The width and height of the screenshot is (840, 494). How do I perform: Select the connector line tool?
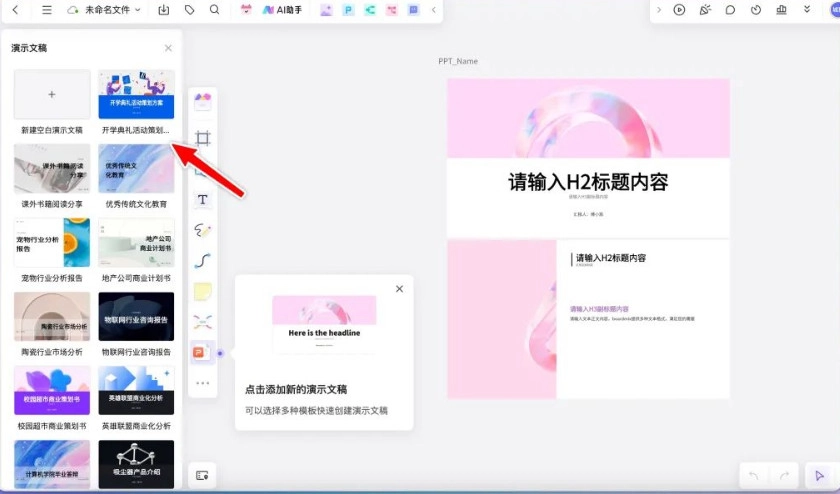tap(203, 261)
